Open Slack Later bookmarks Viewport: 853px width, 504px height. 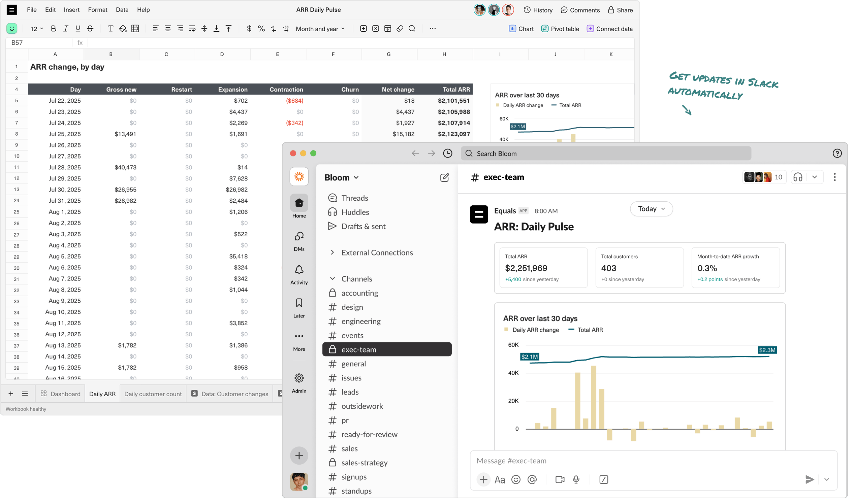pyautogui.click(x=300, y=309)
